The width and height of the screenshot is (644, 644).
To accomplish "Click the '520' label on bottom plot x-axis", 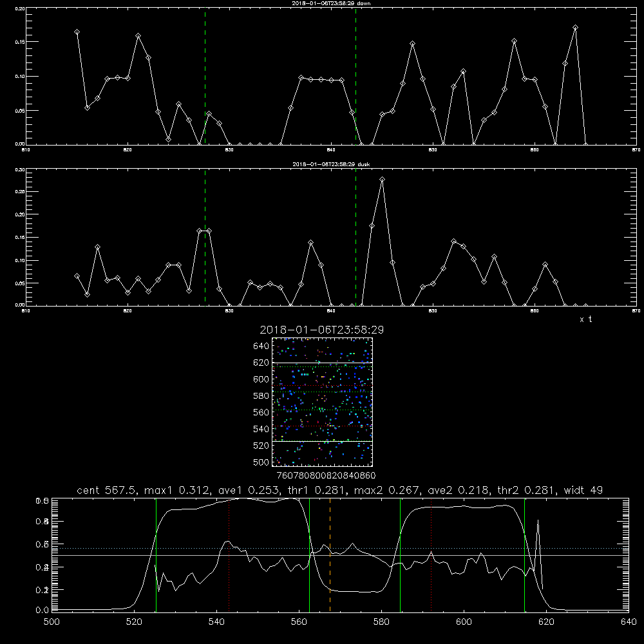I will coord(134,622).
